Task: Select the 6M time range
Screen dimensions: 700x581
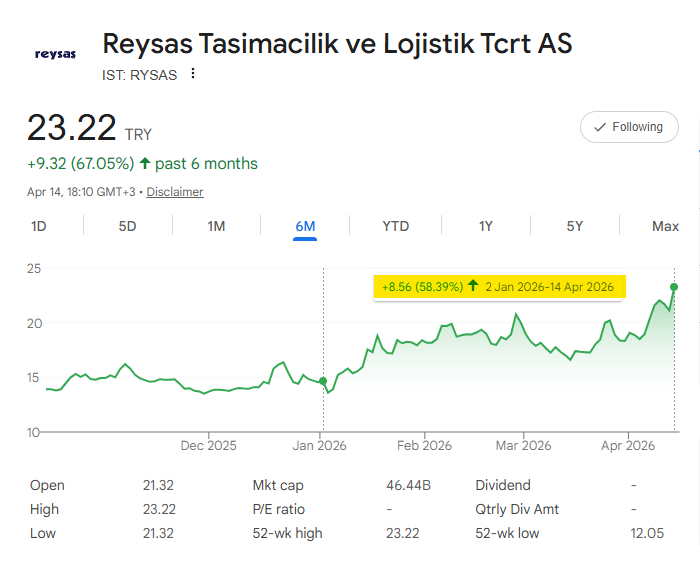Action: pos(305,226)
